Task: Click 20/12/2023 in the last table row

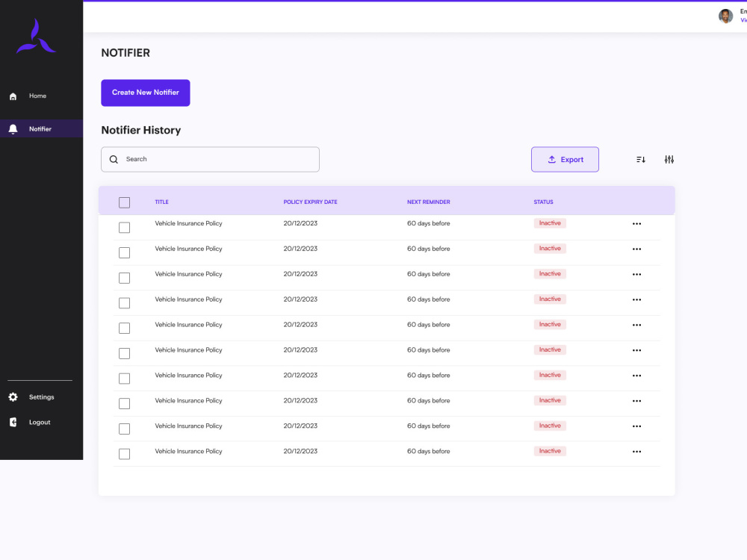Action: pyautogui.click(x=300, y=451)
